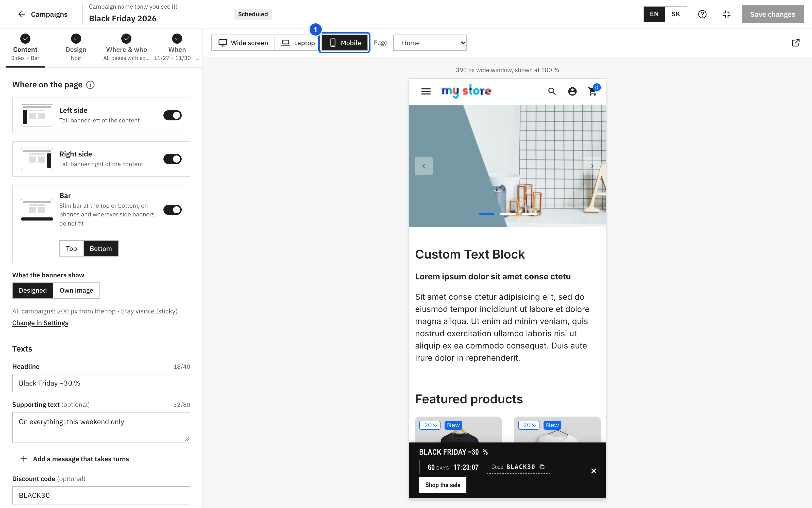812x508 pixels.
Task: Toggle off the Right side banner
Action: pyautogui.click(x=173, y=159)
